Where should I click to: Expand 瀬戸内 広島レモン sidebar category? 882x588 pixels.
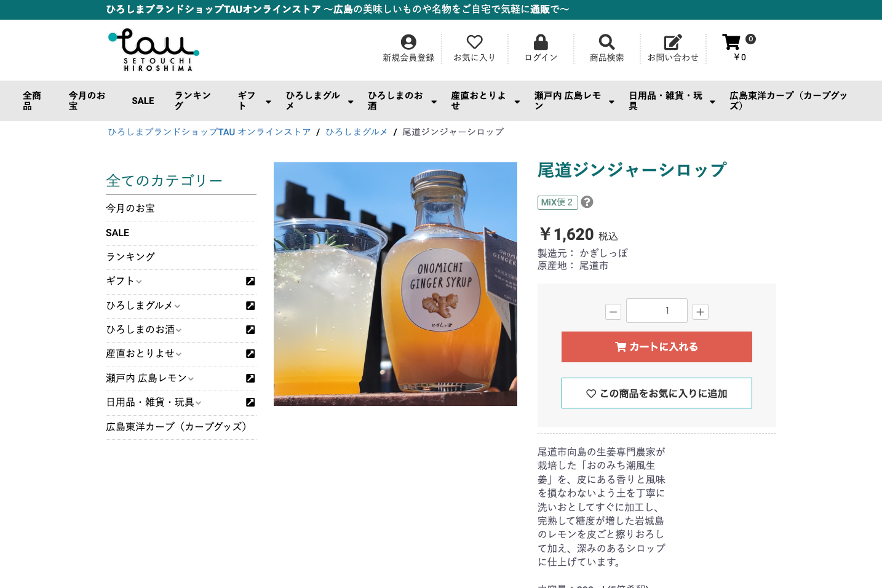191,379
